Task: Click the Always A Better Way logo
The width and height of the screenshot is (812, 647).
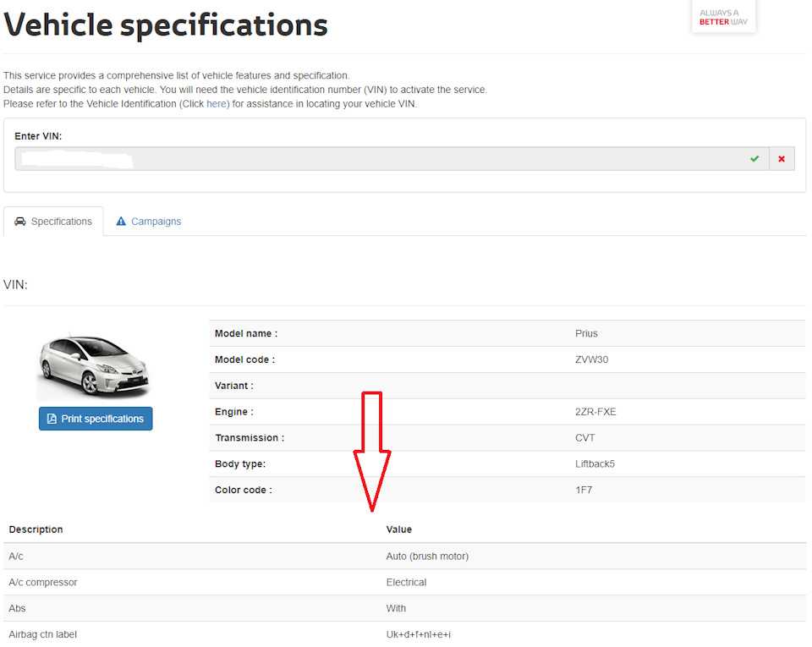Action: click(723, 17)
